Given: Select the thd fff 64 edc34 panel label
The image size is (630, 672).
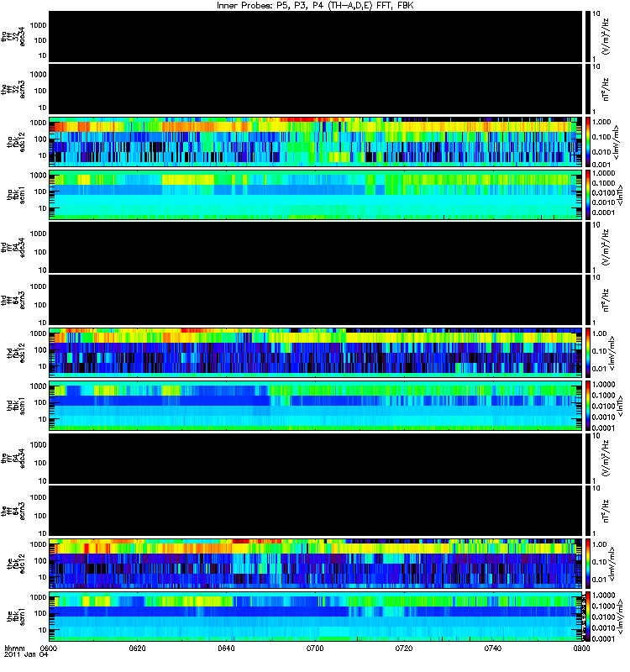Looking at the screenshot, I should click(x=13, y=248).
